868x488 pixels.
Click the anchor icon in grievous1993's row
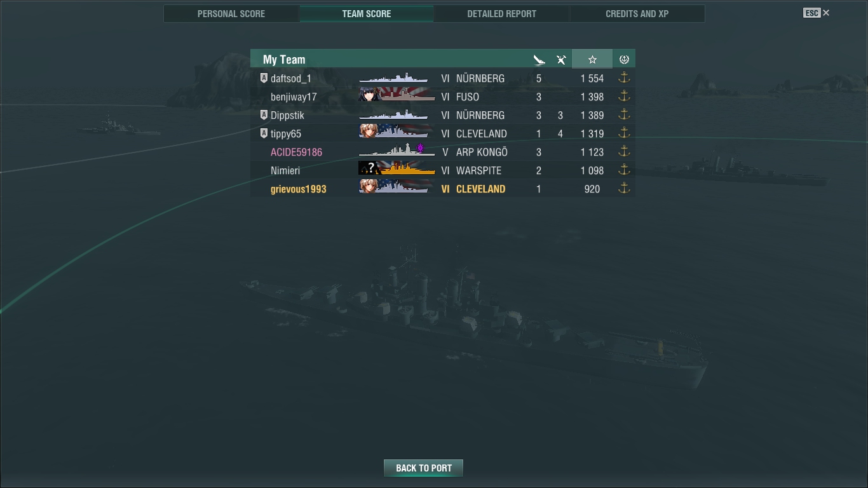click(x=624, y=188)
